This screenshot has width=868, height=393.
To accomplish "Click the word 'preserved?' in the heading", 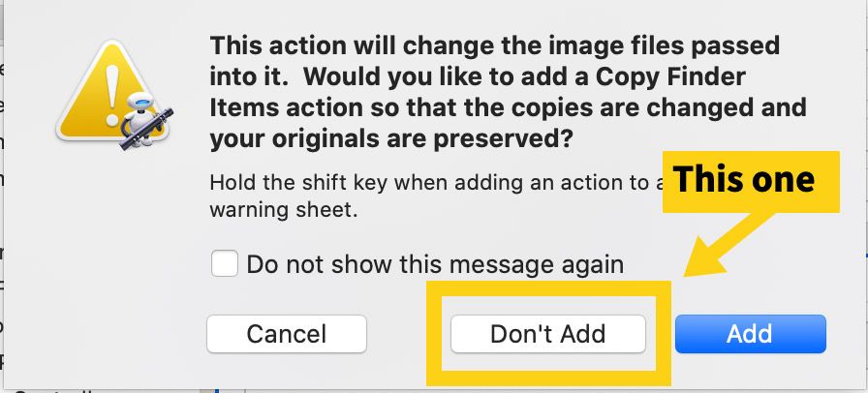I will [x=502, y=140].
